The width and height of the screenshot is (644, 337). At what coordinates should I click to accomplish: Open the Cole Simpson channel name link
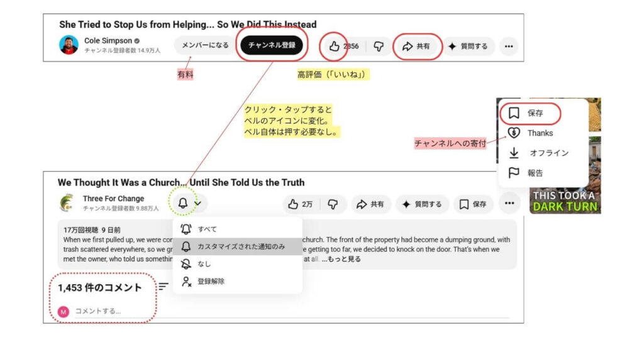(108, 41)
